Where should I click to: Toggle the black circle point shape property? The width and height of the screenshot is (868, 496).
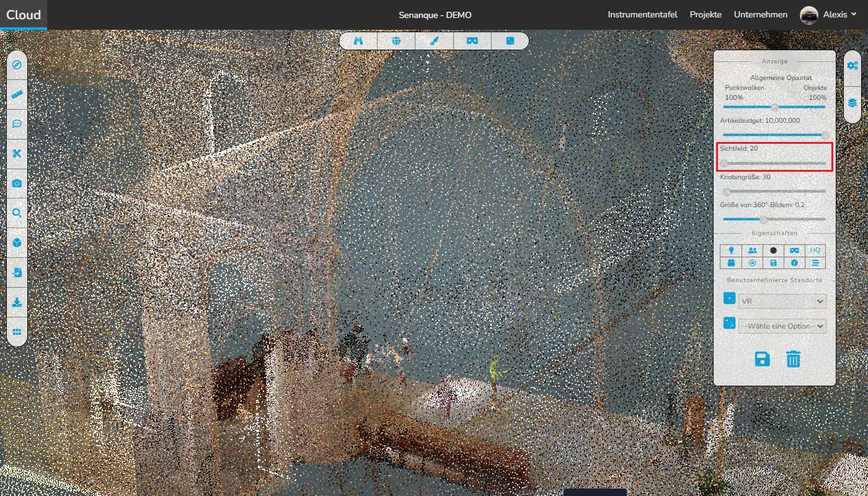point(773,250)
